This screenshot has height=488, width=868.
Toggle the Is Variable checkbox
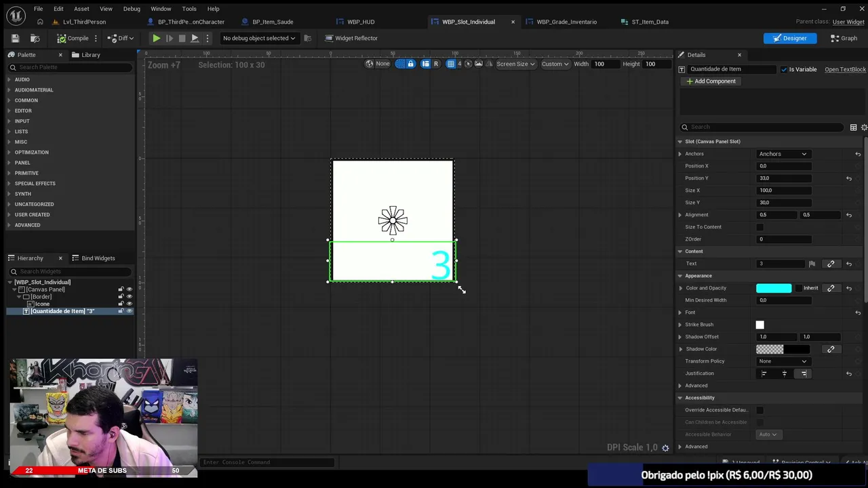(x=784, y=69)
